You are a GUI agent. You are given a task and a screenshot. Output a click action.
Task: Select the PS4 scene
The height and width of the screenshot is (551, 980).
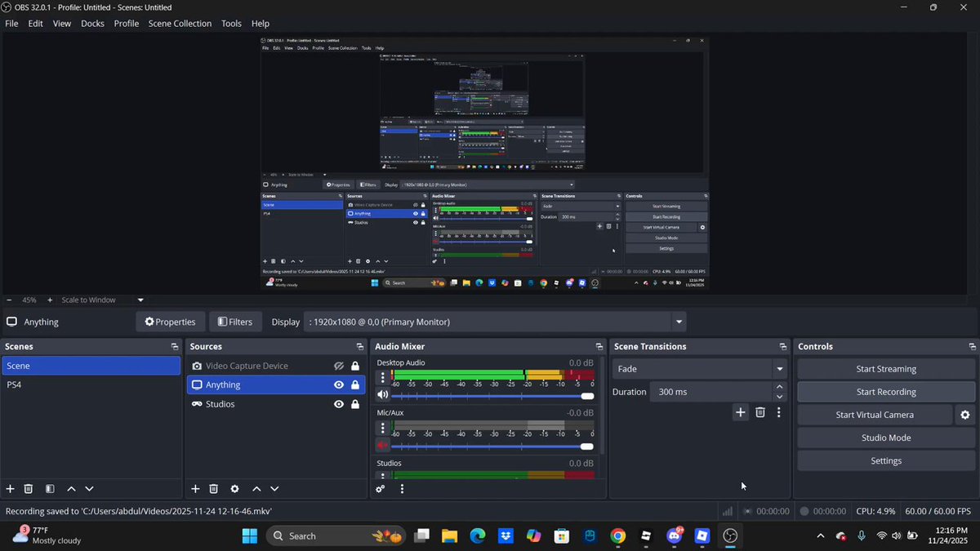(x=91, y=384)
